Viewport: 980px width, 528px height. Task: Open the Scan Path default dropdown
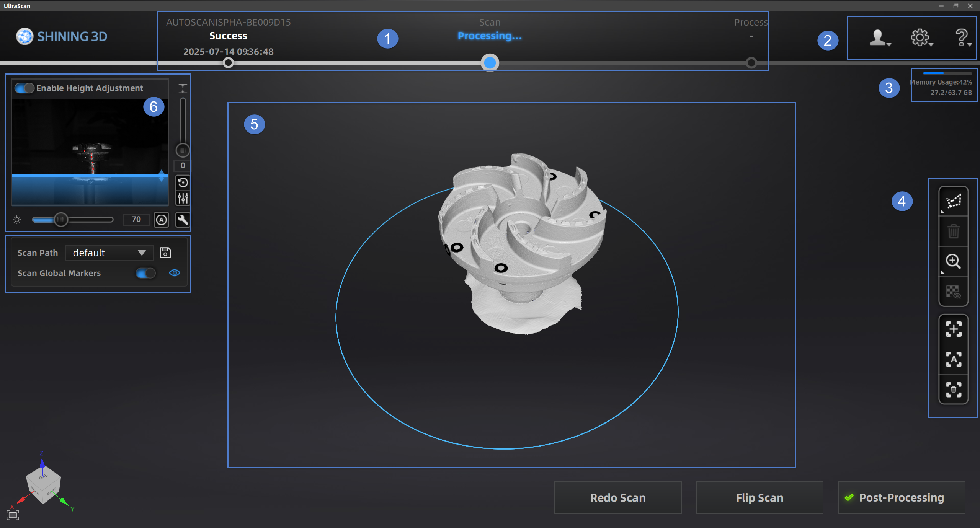coord(109,253)
